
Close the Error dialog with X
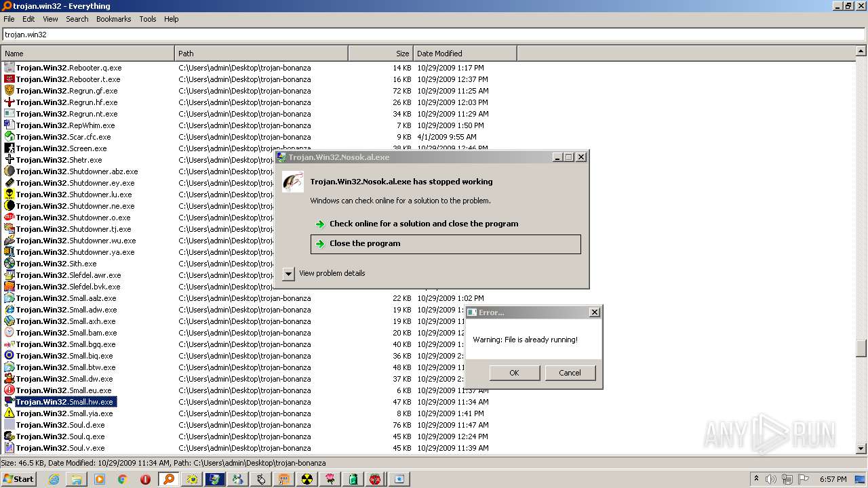point(595,312)
